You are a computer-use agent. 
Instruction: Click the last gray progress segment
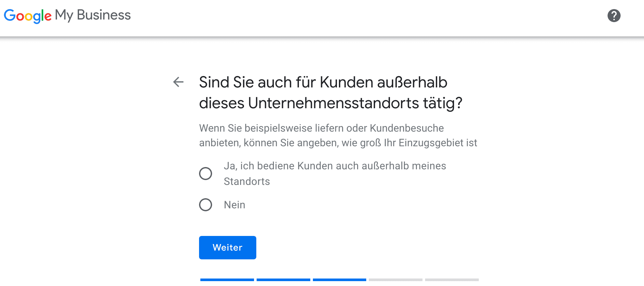click(452, 280)
